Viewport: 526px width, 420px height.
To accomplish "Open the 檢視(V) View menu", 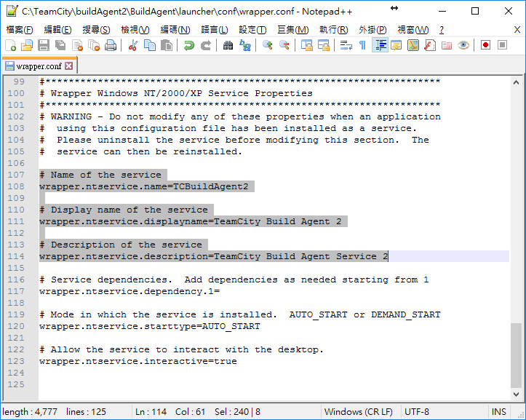I will pos(135,30).
